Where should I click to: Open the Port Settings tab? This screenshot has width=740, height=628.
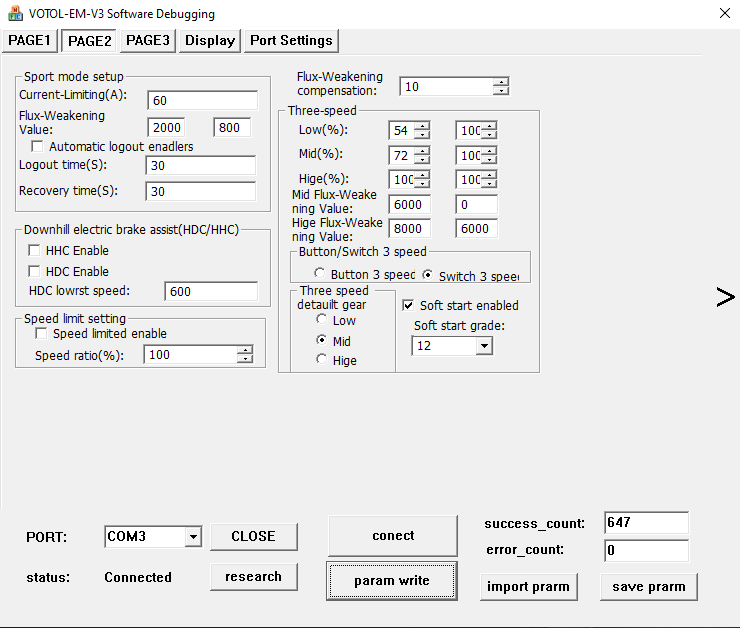(291, 40)
